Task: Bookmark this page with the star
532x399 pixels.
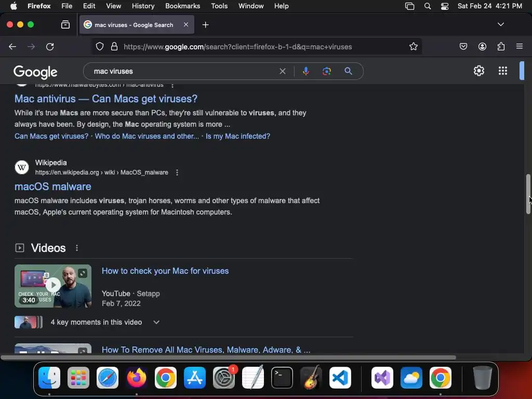Action: click(413, 46)
